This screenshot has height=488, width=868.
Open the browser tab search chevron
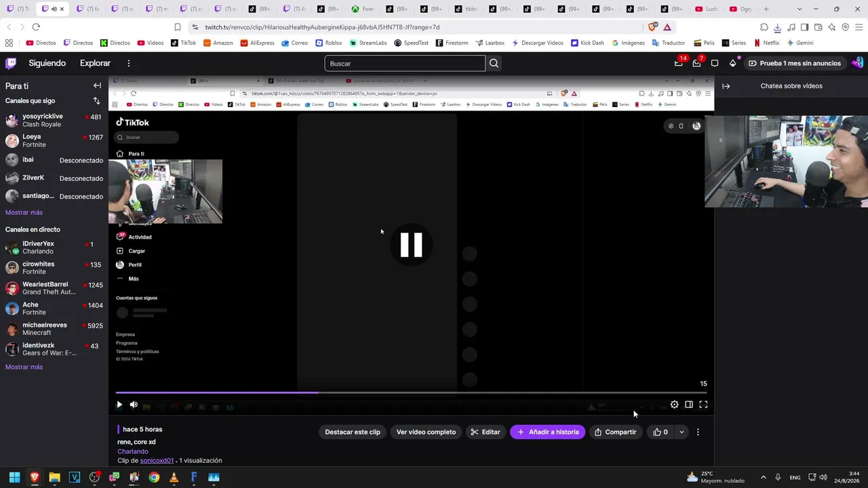(800, 9)
